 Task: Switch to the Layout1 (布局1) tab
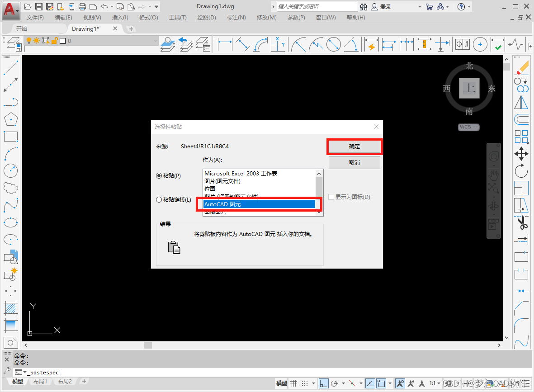(x=40, y=382)
